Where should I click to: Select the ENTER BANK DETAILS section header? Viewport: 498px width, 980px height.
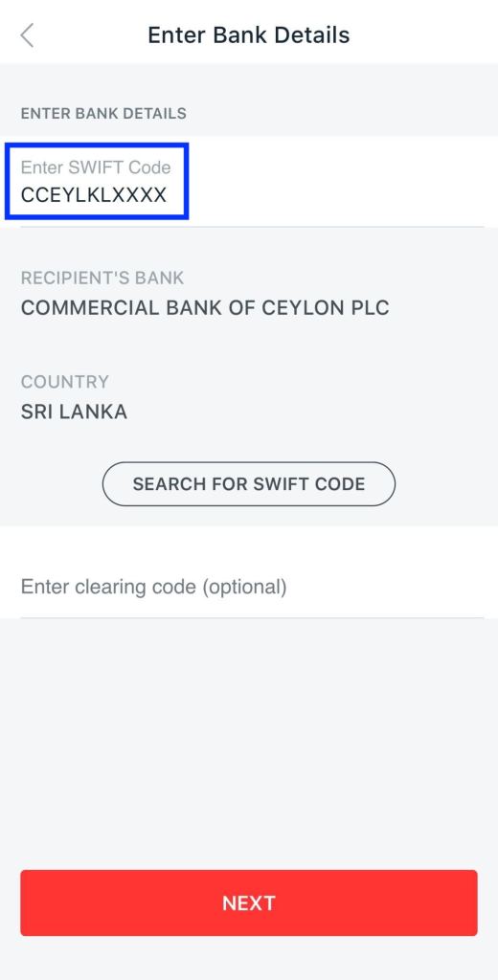(103, 114)
